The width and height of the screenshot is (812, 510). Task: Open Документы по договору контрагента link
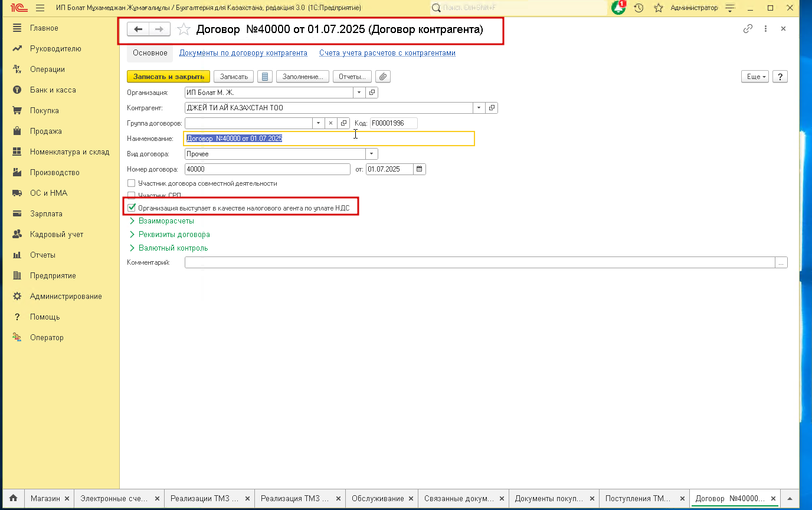click(243, 53)
